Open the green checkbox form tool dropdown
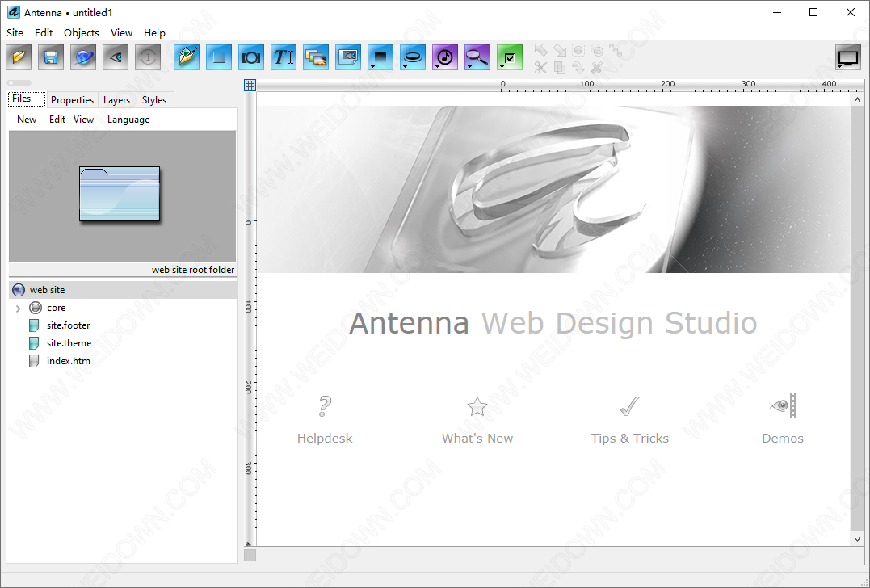Screen dimensions: 870x588 click(x=510, y=57)
